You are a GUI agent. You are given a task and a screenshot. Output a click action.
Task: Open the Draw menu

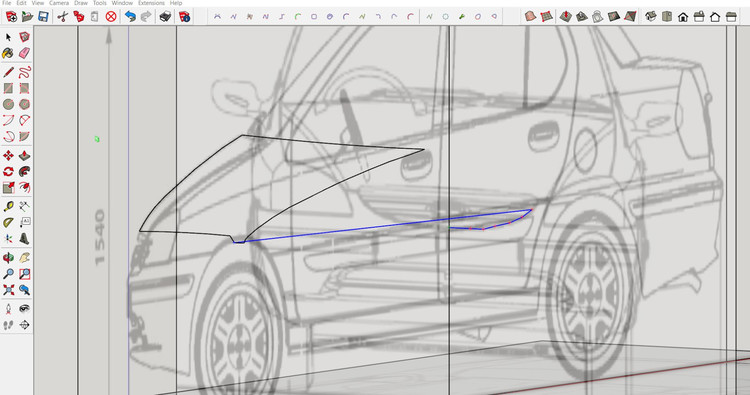81,3
